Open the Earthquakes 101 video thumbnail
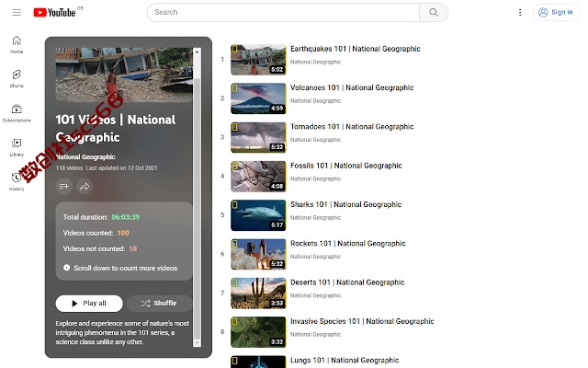Image resolution: width=588 pixels, height=368 pixels. (258, 59)
